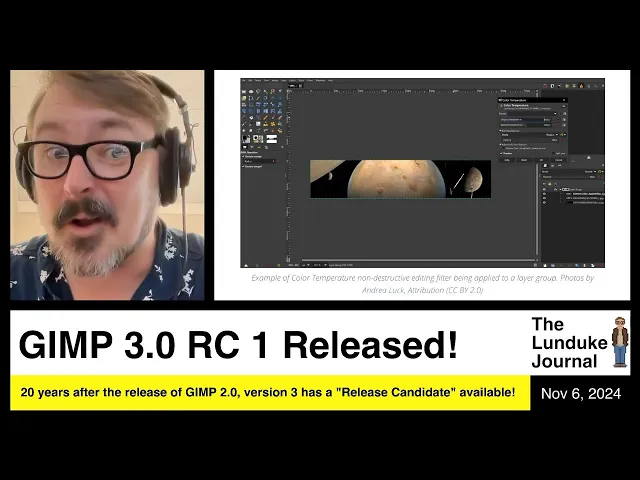
Task: Click the fx filter icon on Layer Group
Action: pos(556,189)
